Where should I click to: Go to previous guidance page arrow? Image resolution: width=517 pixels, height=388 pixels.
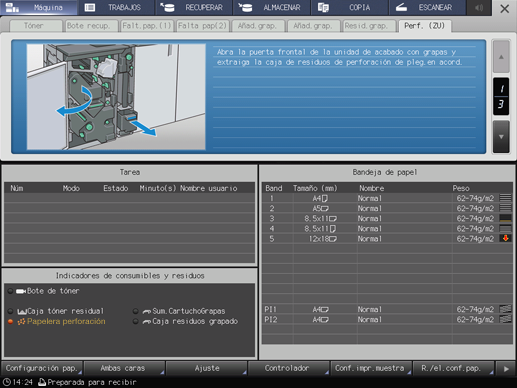click(x=501, y=57)
